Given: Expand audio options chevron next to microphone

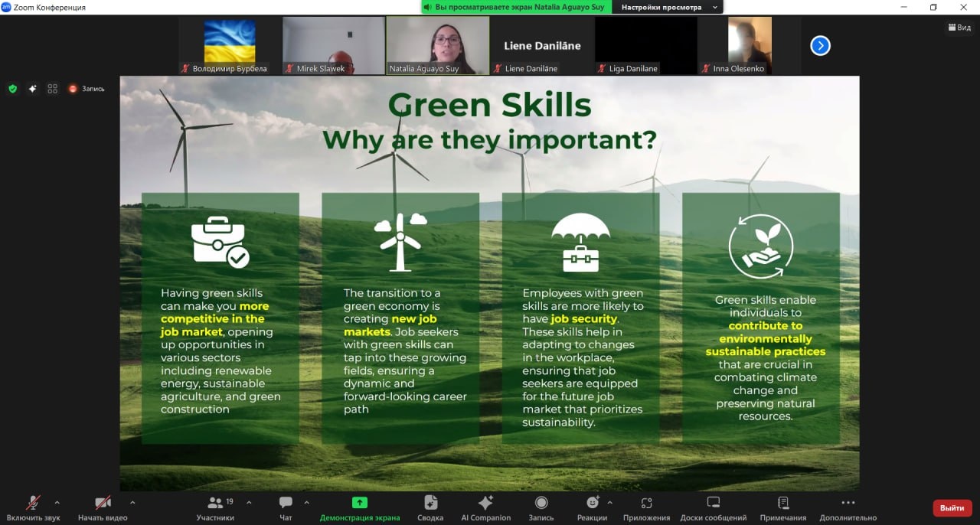Looking at the screenshot, I should [x=57, y=503].
